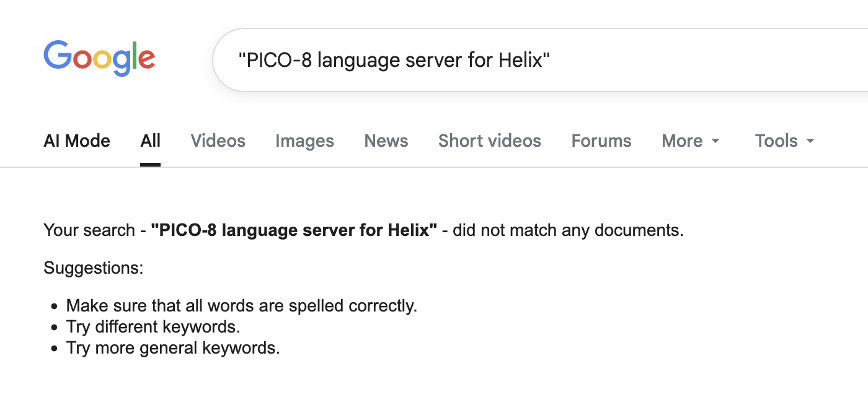The height and width of the screenshot is (405, 868).
Task: Switch to the Forums tab
Action: tap(601, 141)
